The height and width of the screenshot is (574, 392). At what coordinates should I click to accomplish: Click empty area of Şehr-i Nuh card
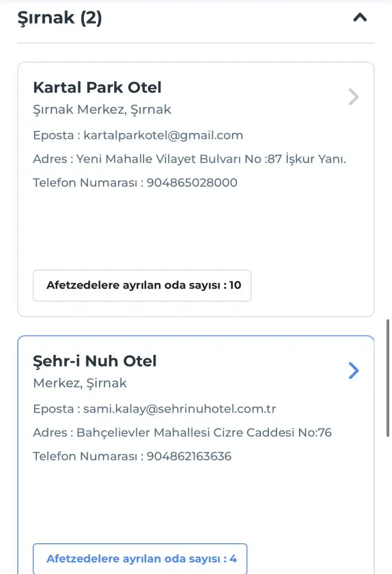point(196,502)
